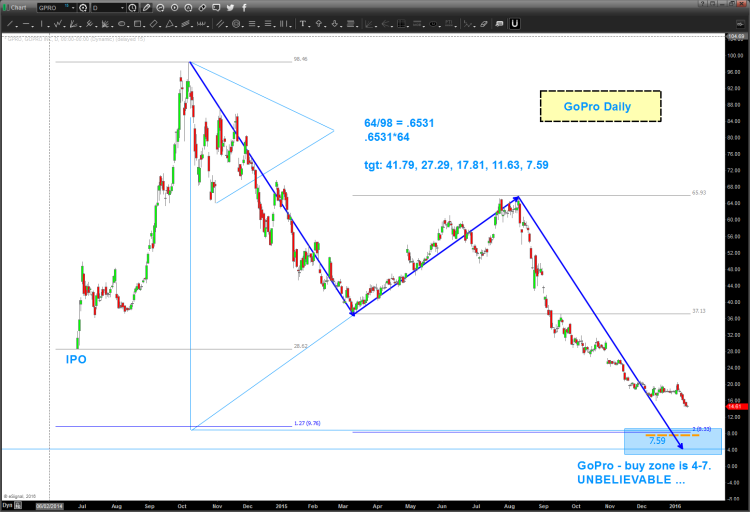Screen dimensions: 750x512
Task: Expand options arrow next to Fibonacci circles tool
Action: click(243, 26)
